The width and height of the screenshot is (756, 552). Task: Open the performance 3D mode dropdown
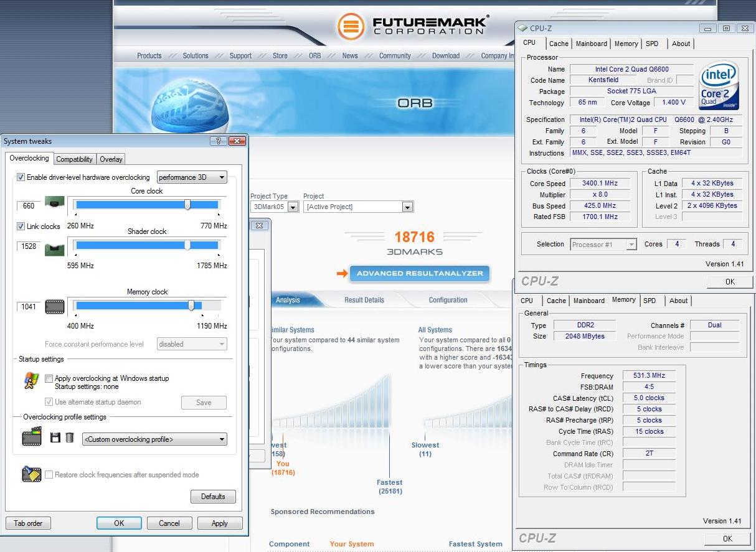tap(192, 177)
